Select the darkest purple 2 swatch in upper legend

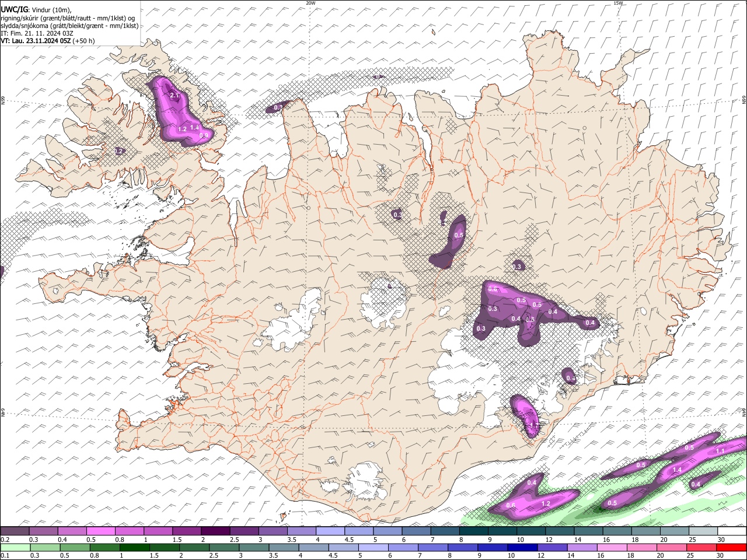pos(215,531)
